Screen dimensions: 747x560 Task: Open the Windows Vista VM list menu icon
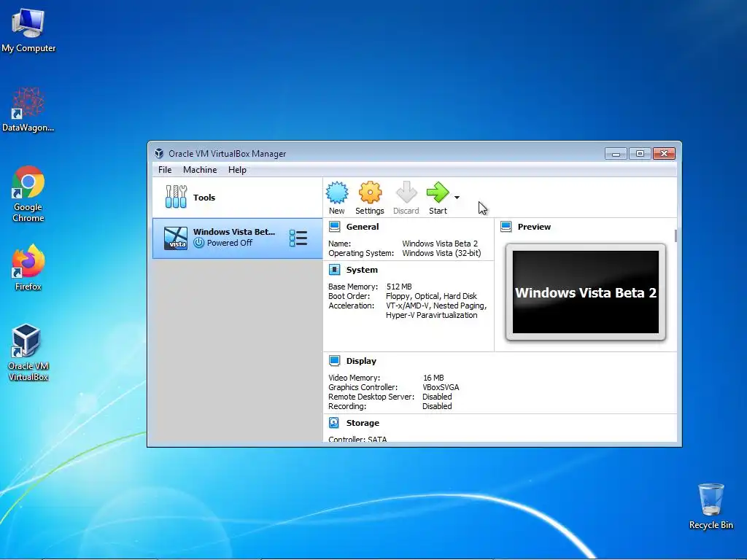tap(298, 238)
